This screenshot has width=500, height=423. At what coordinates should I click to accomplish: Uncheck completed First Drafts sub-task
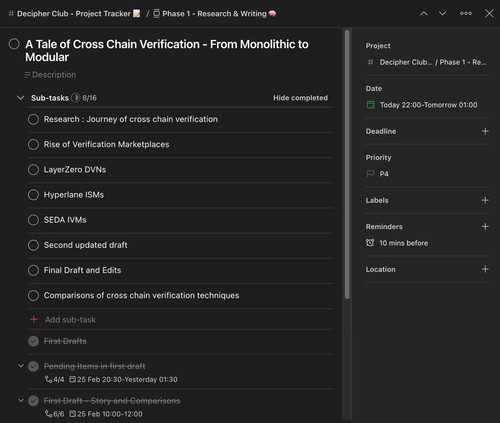(33, 341)
